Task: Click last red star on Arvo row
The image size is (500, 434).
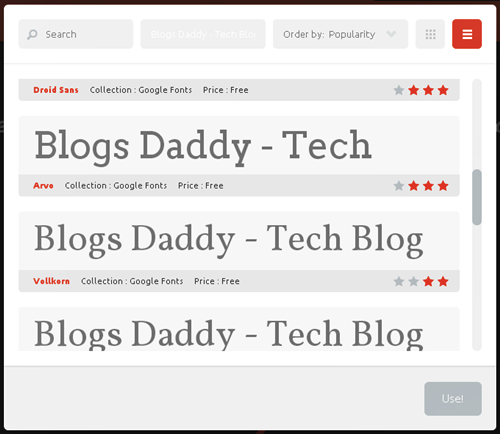Action: 443,186
